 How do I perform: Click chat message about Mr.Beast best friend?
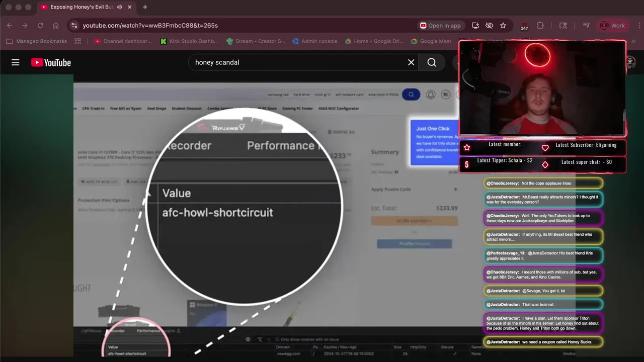click(543, 237)
